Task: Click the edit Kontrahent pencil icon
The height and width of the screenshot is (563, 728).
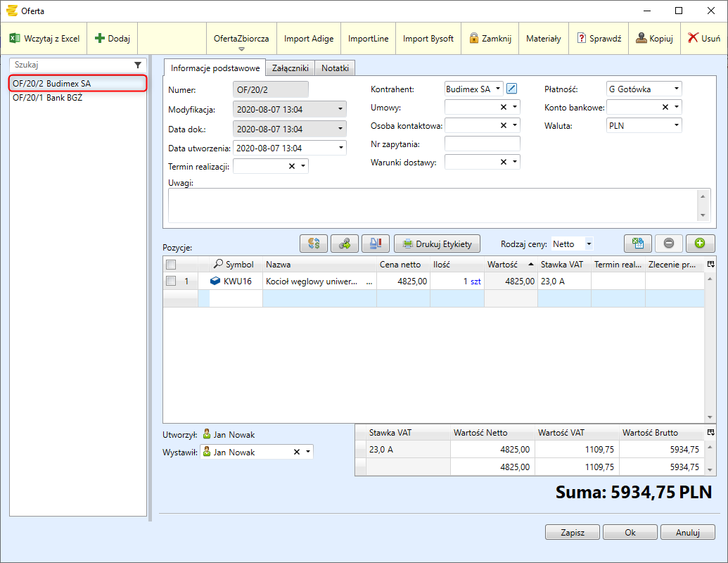Action: pos(511,89)
